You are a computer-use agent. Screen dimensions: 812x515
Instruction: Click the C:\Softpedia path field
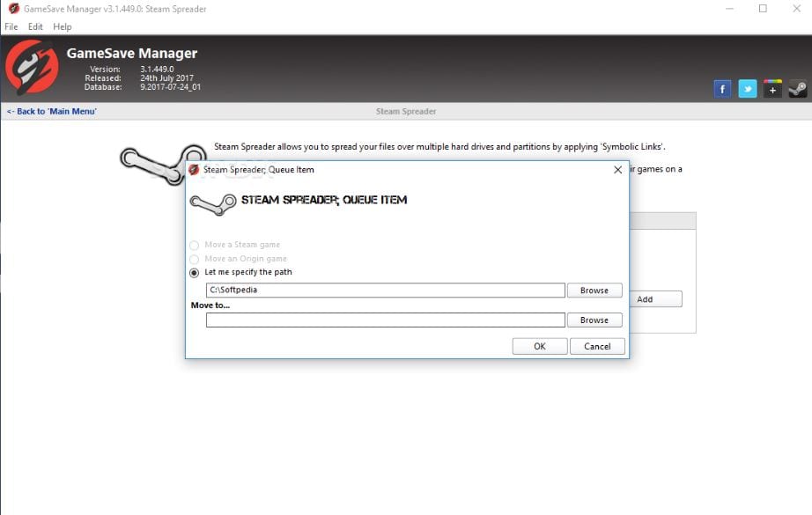385,290
